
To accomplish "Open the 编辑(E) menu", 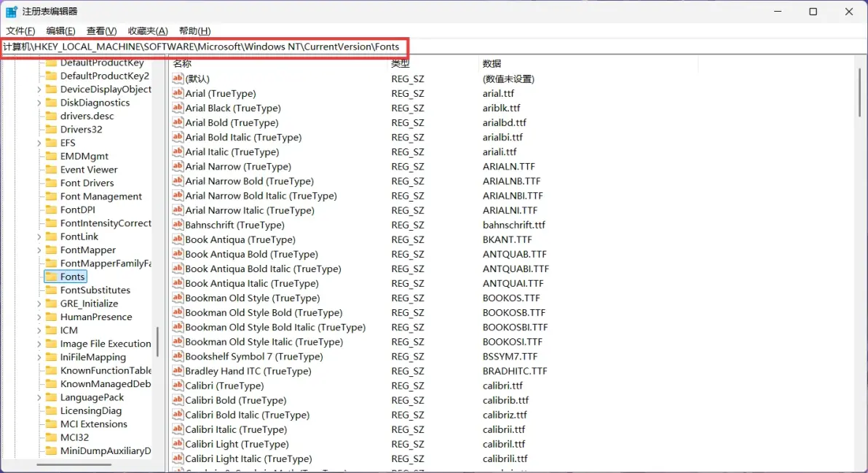I will [61, 31].
